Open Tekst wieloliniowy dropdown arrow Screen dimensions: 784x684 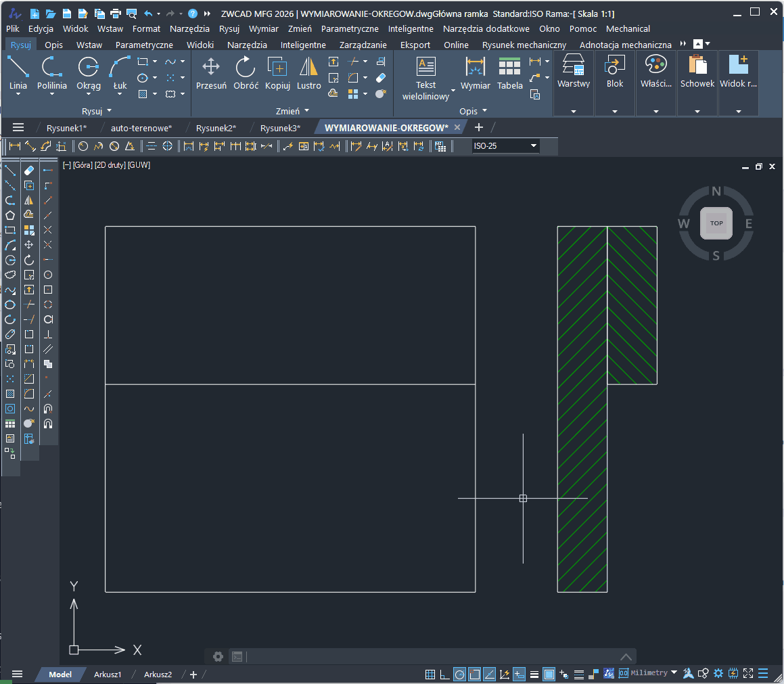453,91
